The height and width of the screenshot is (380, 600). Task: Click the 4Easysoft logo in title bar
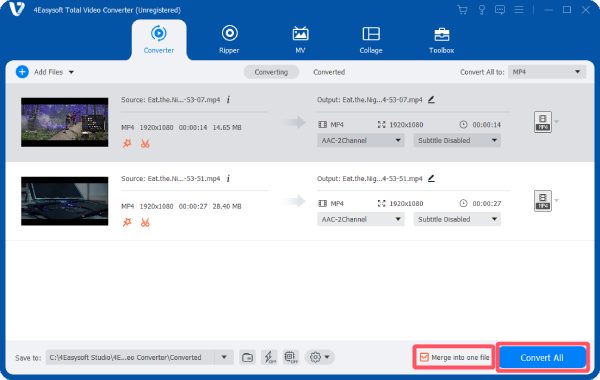pos(16,9)
